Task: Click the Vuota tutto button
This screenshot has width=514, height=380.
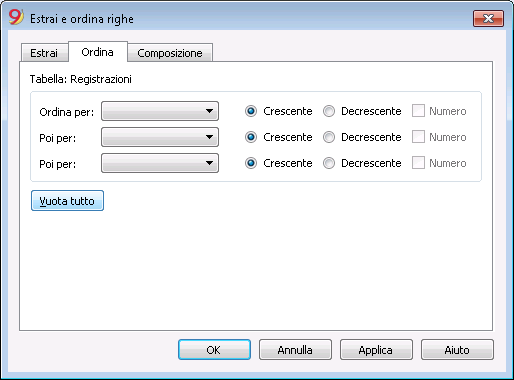Action: click(x=67, y=201)
